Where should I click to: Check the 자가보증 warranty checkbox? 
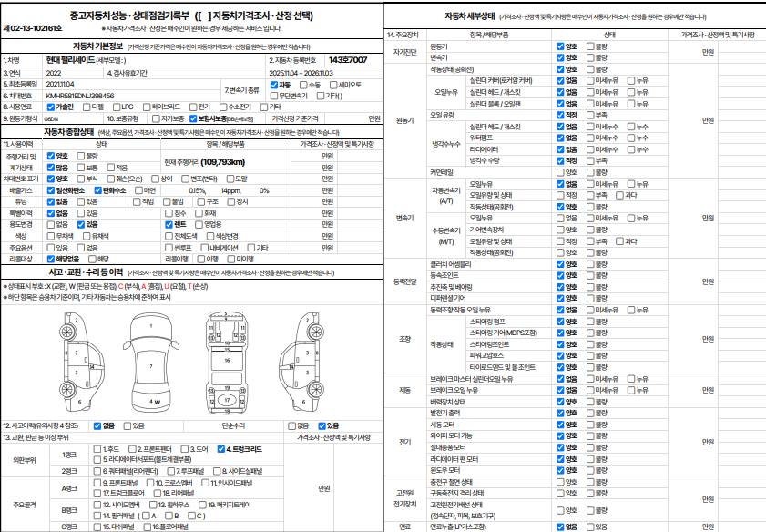tap(156, 118)
